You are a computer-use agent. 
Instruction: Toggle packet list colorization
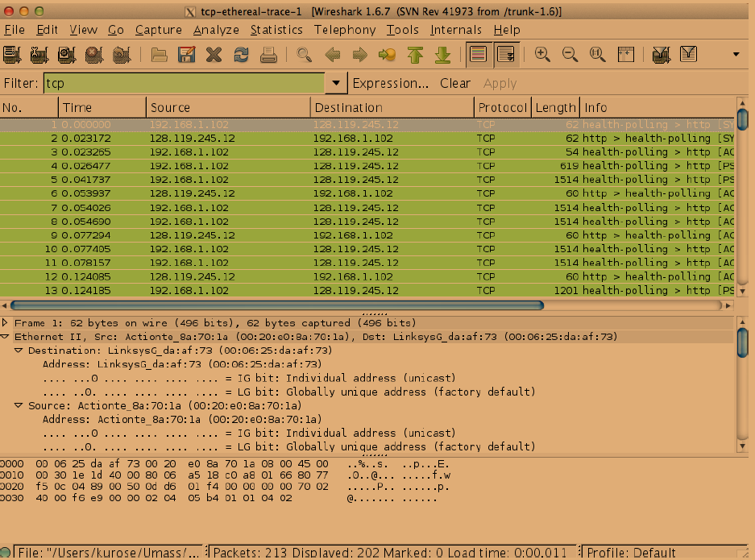pyautogui.click(x=479, y=55)
